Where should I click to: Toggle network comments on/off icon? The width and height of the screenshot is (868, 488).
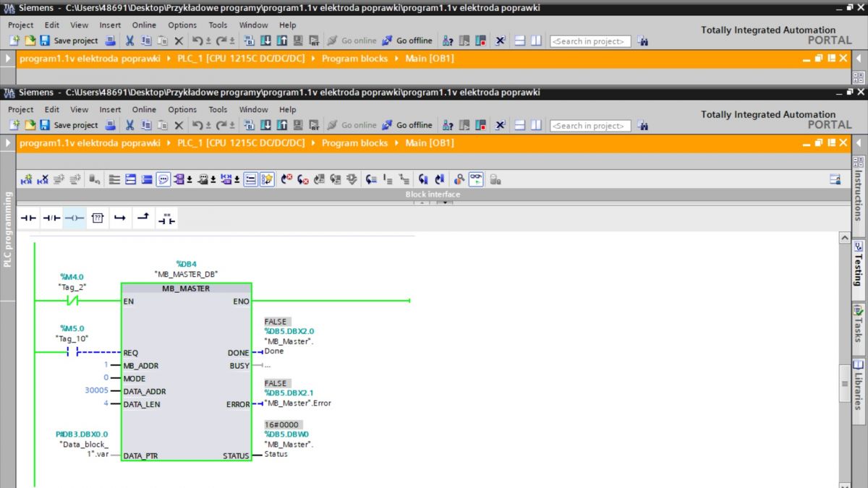pos(250,179)
